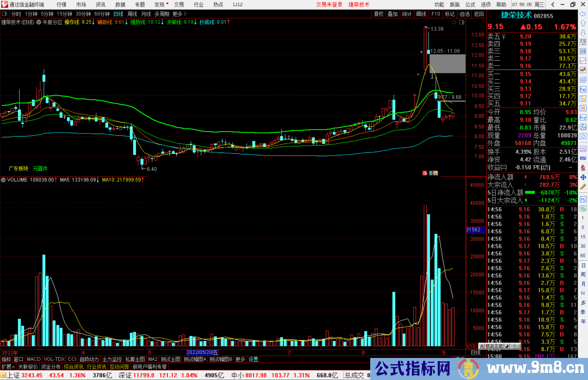
Task: Click the F10 company info sidebar icon
Action: point(583,89)
